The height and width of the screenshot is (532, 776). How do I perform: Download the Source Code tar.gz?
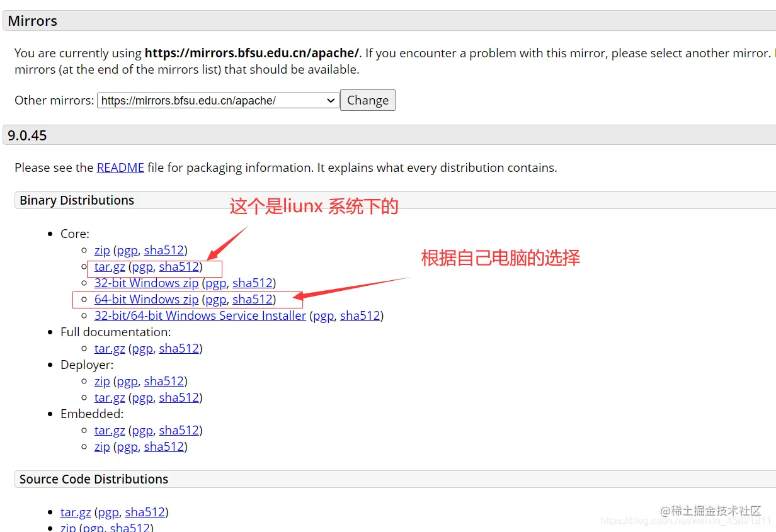[76, 512]
